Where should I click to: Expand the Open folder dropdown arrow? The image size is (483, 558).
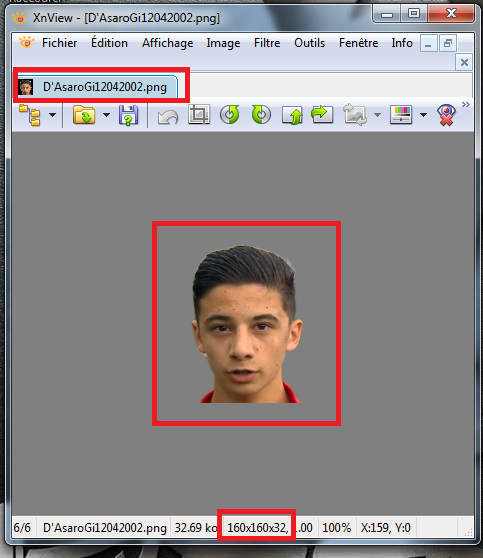(x=106, y=115)
